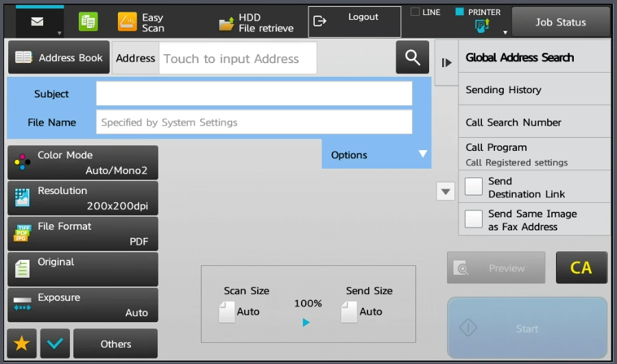The image size is (617, 364).
Task: Open Color Mode setting
Action: (x=83, y=162)
